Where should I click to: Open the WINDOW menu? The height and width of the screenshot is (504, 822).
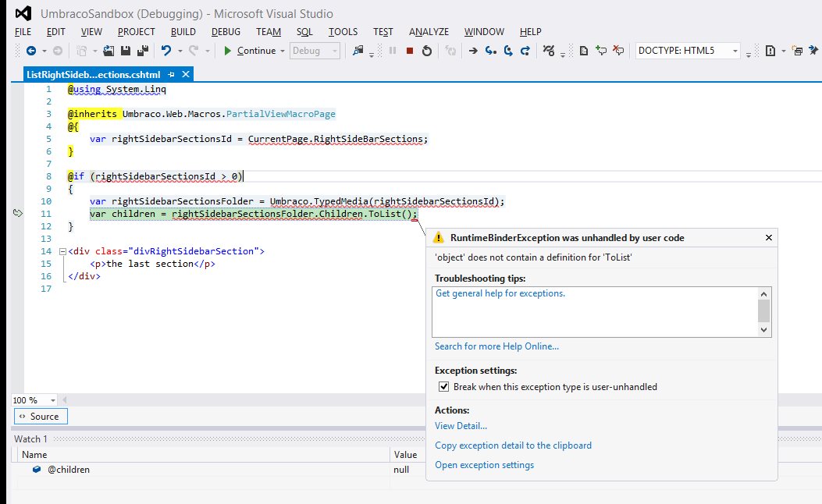[484, 32]
